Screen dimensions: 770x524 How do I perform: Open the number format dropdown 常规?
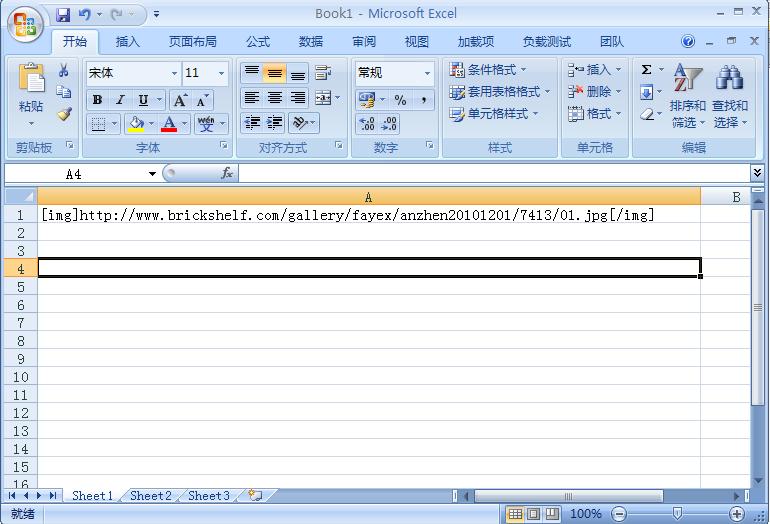point(427,74)
